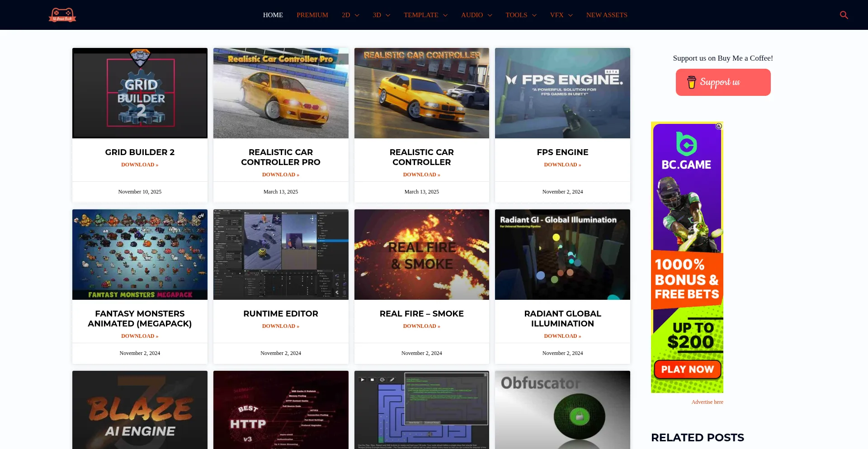
Task: Open the Real Fire & Smoke thumbnail
Action: click(422, 255)
